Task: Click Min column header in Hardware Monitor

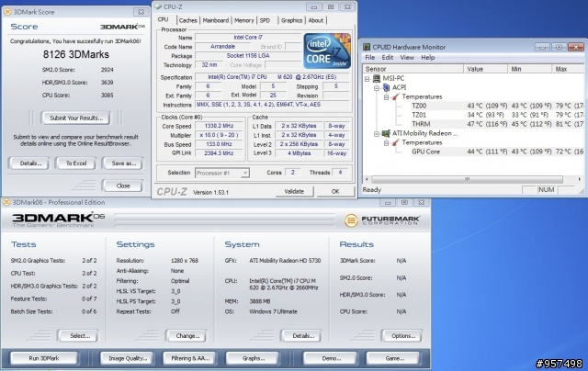Action: click(x=529, y=69)
